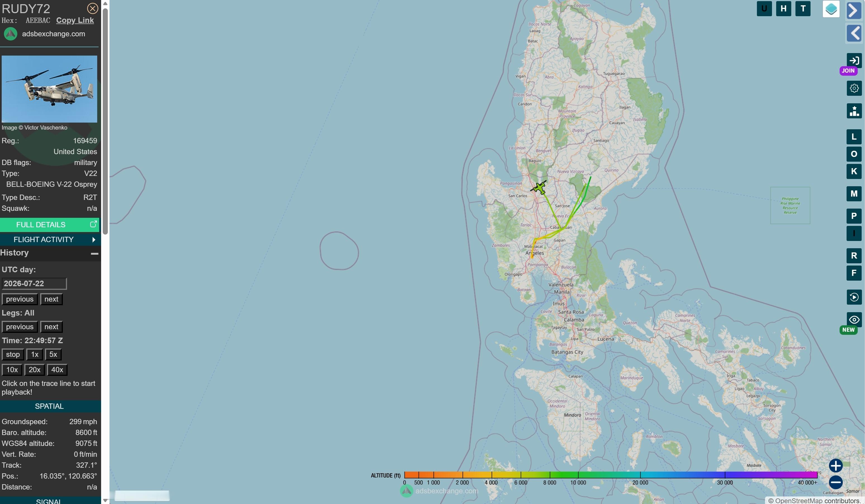Toggle the I map option

pyautogui.click(x=854, y=233)
